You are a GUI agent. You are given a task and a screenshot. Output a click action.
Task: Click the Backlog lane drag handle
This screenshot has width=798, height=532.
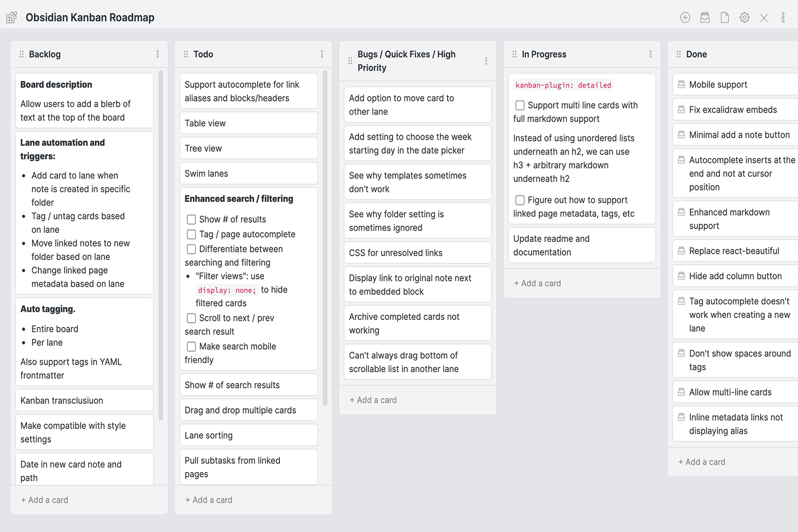coord(22,54)
